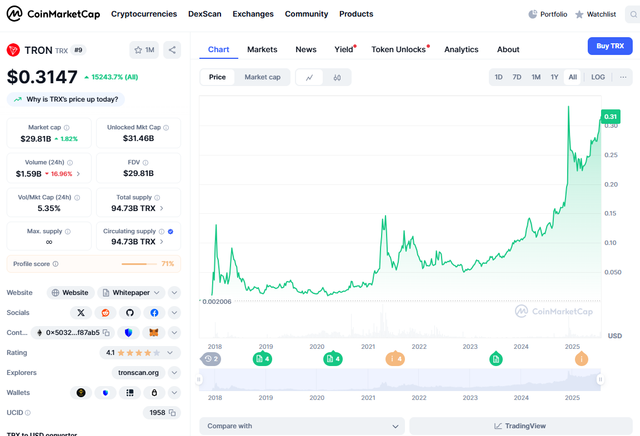640x436 pixels.
Task: Open the Yield tab
Action: tap(344, 49)
